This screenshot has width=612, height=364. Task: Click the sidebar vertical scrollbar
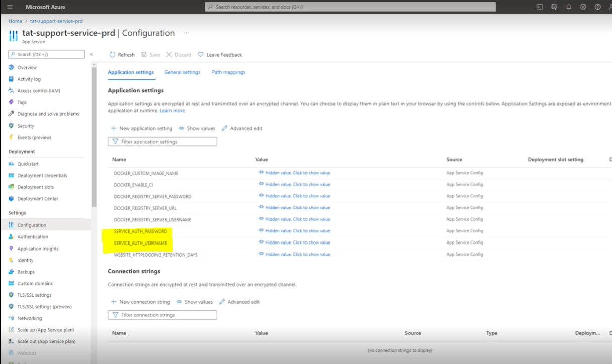pyautogui.click(x=94, y=137)
